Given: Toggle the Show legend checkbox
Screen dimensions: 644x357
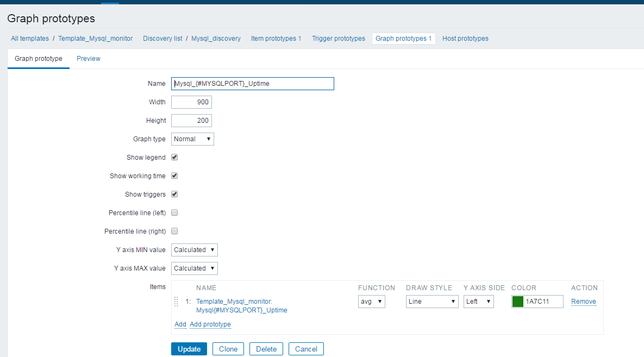Looking at the screenshot, I should pos(174,158).
